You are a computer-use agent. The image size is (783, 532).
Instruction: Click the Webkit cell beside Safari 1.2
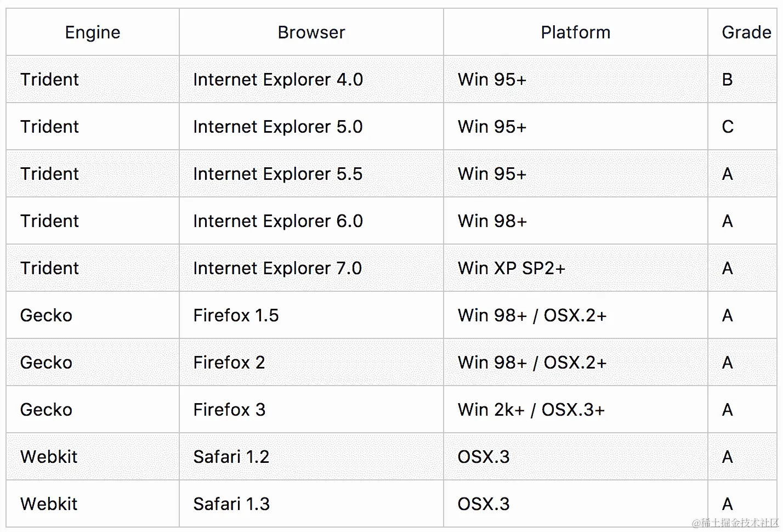(49, 457)
